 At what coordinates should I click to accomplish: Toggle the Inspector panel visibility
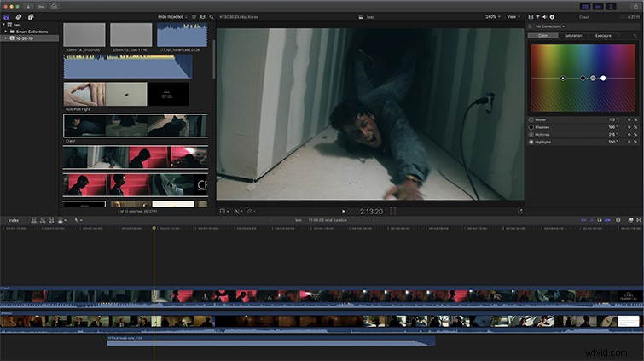(x=611, y=7)
